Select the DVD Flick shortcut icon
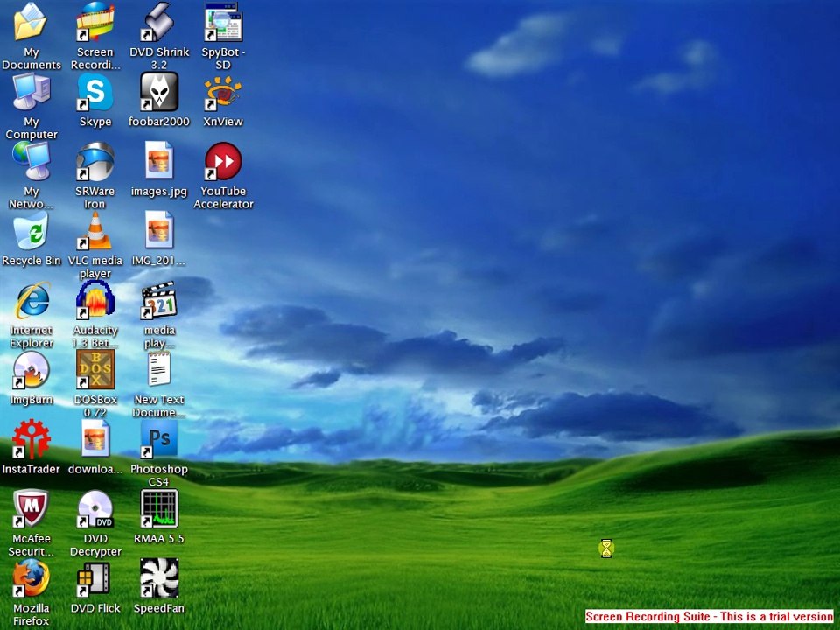The height and width of the screenshot is (630, 840). [95, 578]
